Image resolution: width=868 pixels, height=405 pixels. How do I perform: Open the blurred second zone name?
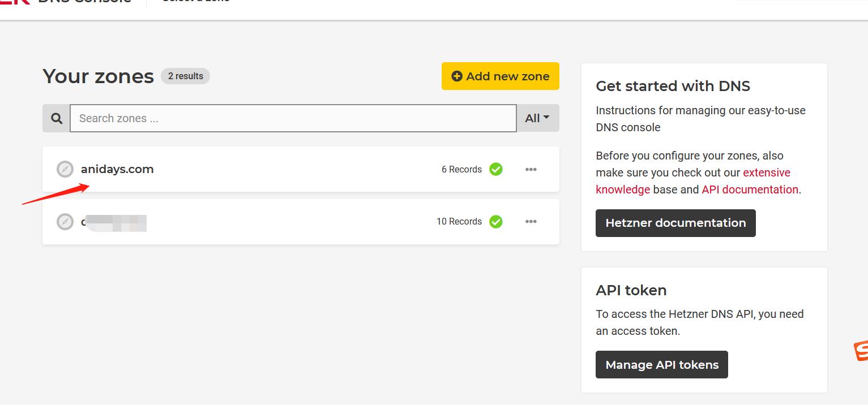[x=114, y=222]
